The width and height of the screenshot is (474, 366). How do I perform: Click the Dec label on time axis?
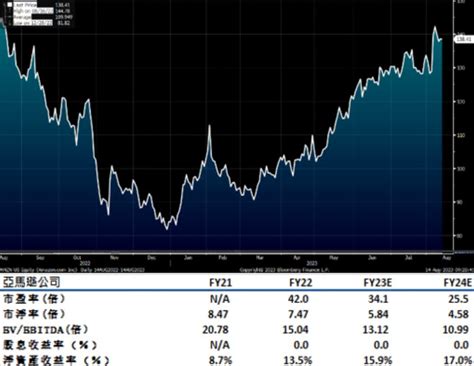[x=151, y=258]
